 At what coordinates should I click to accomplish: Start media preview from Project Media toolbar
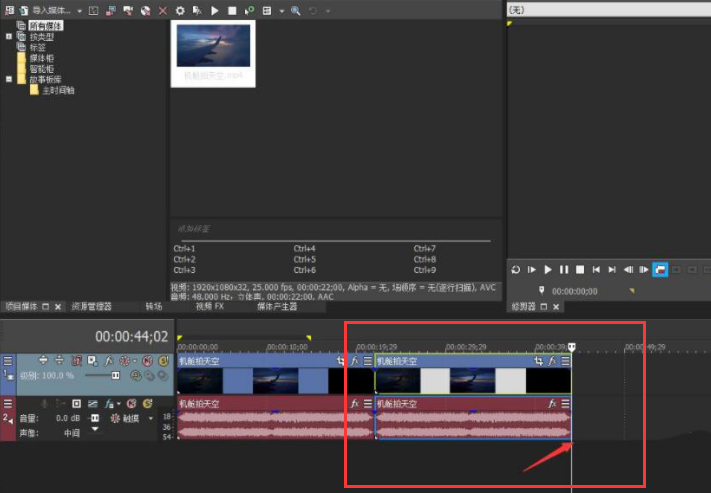click(214, 10)
